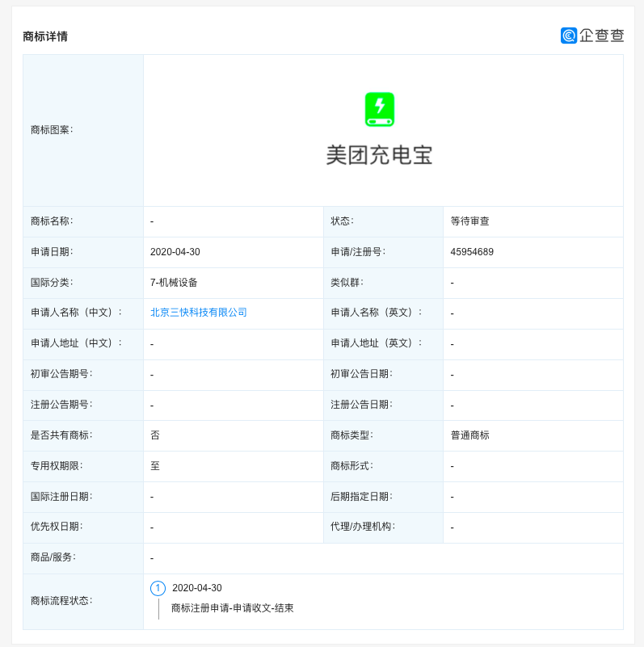Click the 申请人名称（英文） label
Viewport: 644px width, 647px height.
(x=377, y=313)
